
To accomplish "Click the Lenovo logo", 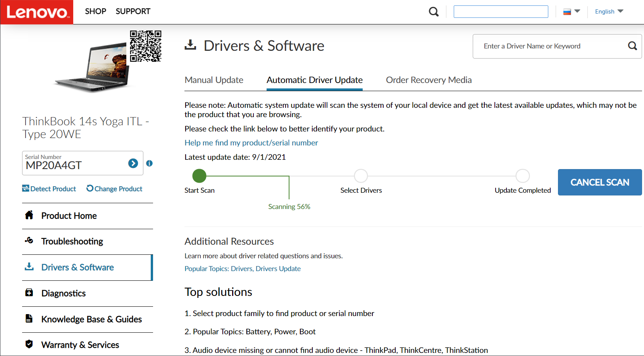I will coord(37,12).
